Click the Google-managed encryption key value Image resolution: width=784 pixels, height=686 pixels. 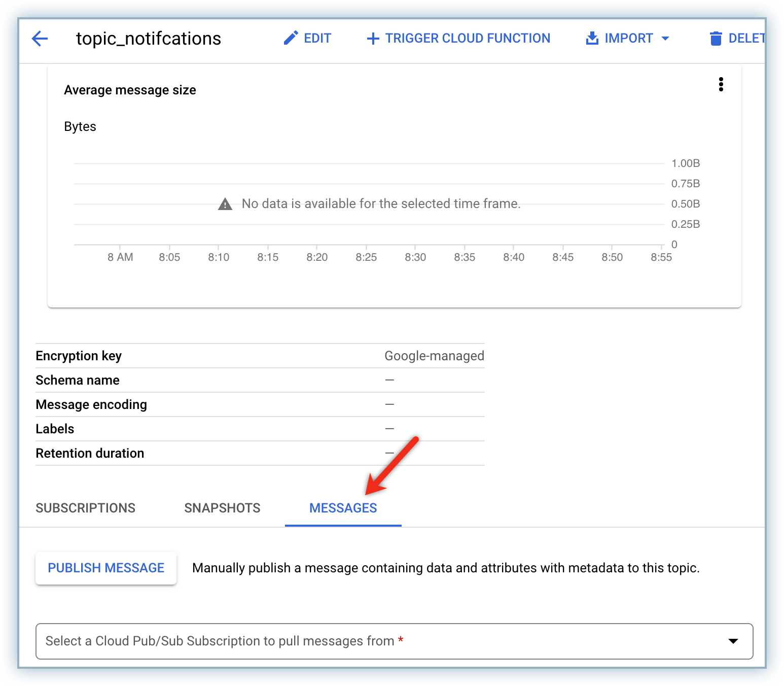434,356
